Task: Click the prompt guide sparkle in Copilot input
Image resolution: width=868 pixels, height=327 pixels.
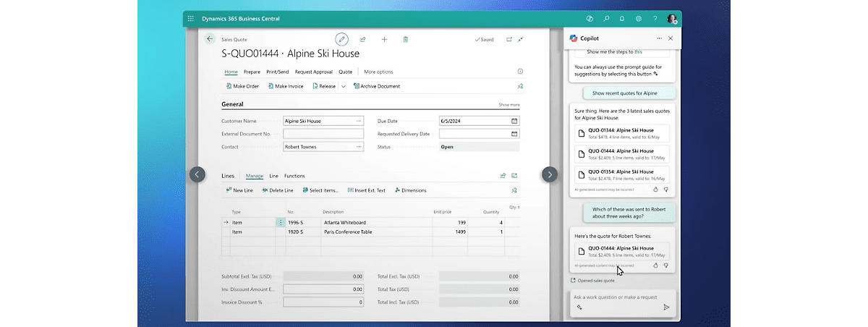Action: (x=580, y=307)
